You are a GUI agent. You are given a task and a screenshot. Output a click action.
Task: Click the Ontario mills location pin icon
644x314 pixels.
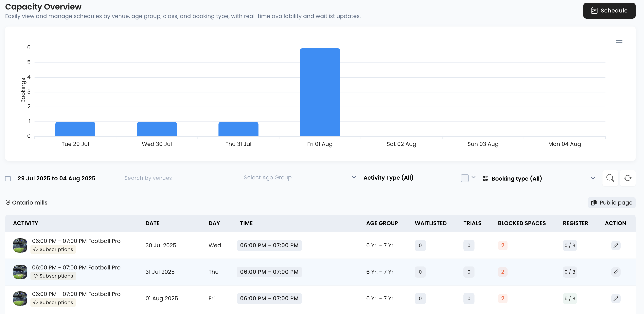pos(8,202)
